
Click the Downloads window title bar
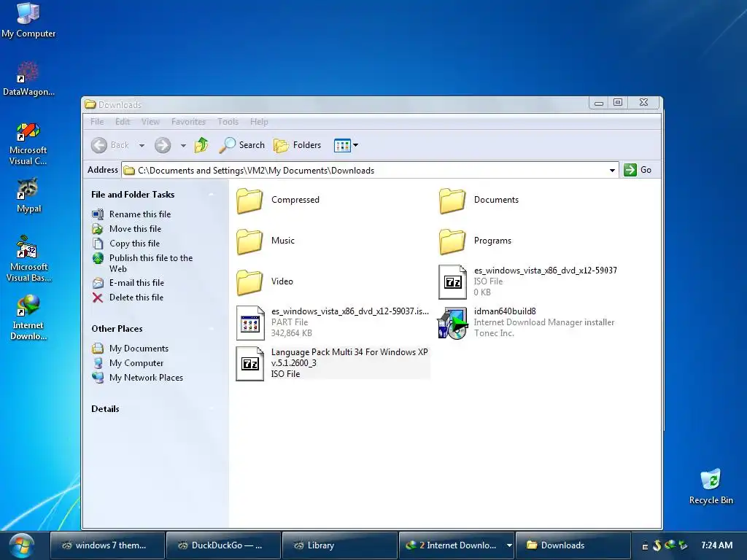point(336,104)
